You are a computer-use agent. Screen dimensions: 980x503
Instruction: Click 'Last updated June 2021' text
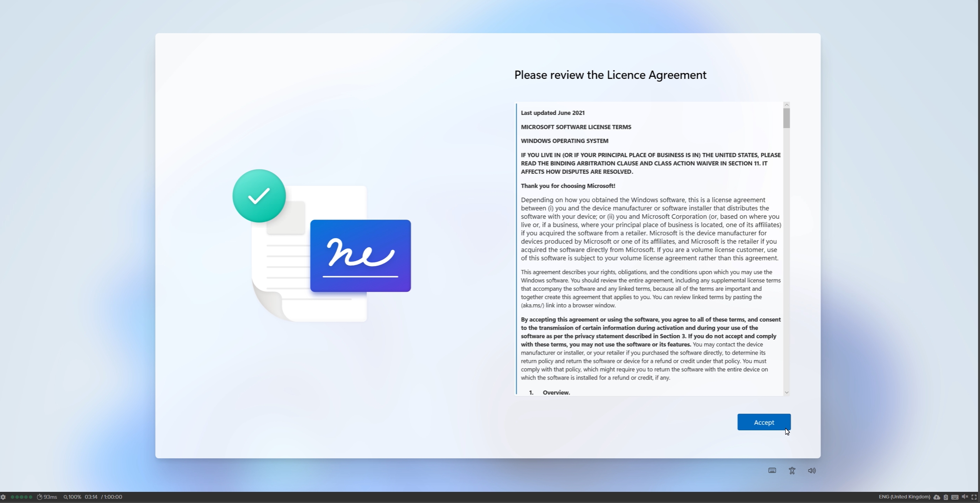(553, 113)
